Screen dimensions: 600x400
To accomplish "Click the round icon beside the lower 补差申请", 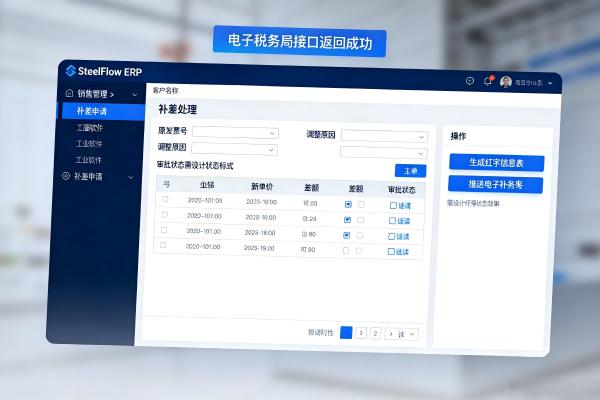I will pos(66,176).
